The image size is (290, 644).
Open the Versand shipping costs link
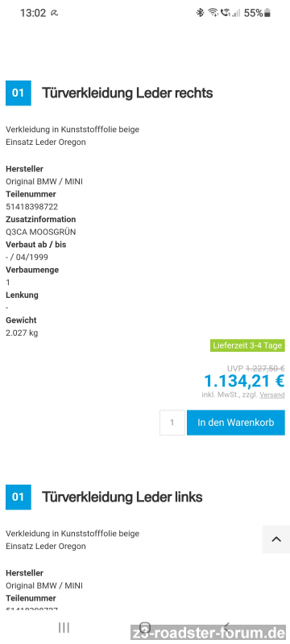click(272, 394)
